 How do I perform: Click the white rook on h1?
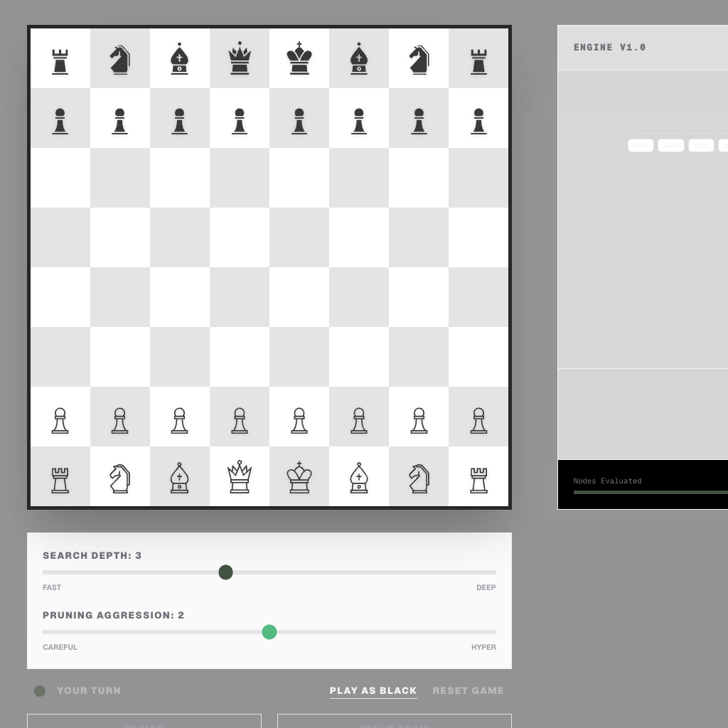pyautogui.click(x=478, y=476)
